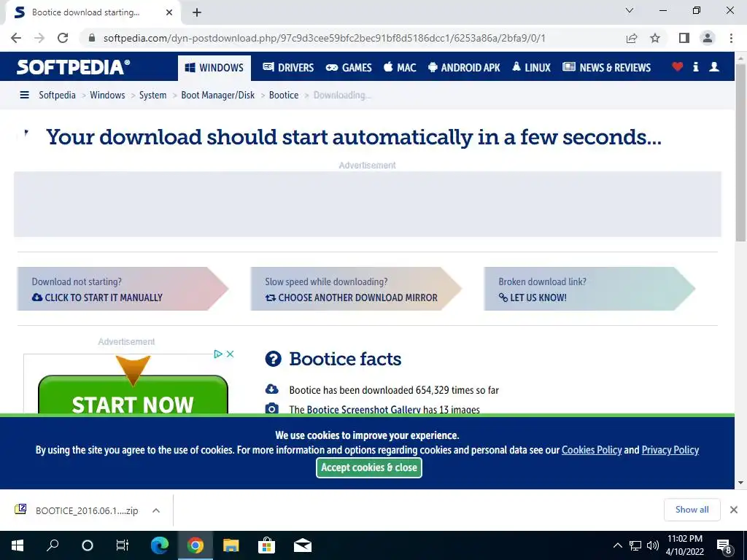
Task: Open the hamburger menu in breadcrumb bar
Action: 24,96
